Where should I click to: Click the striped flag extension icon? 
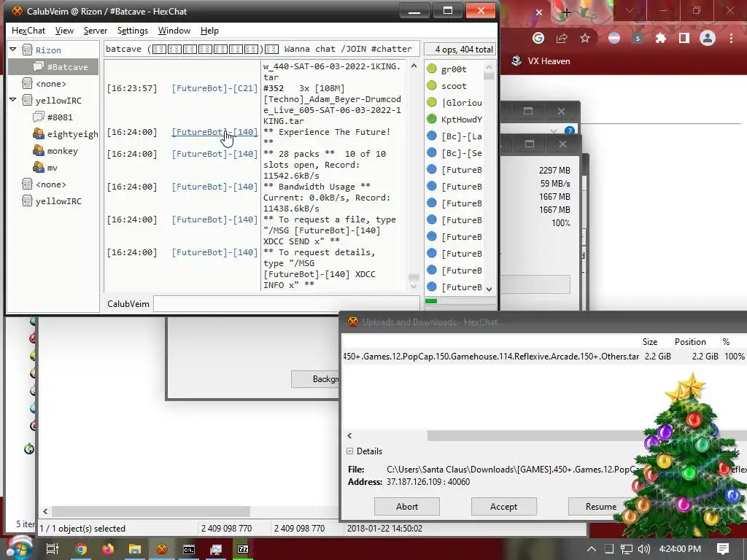tap(614, 38)
